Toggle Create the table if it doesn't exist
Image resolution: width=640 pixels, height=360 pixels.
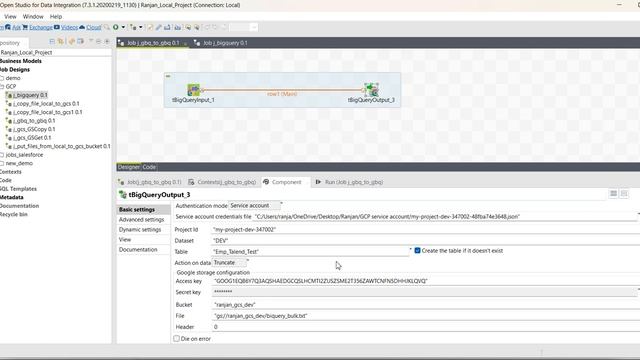(418, 251)
